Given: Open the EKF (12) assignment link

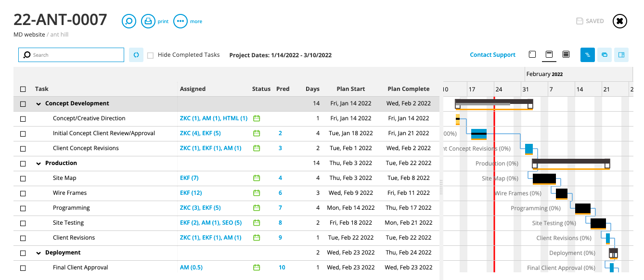Looking at the screenshot, I should click(191, 193).
